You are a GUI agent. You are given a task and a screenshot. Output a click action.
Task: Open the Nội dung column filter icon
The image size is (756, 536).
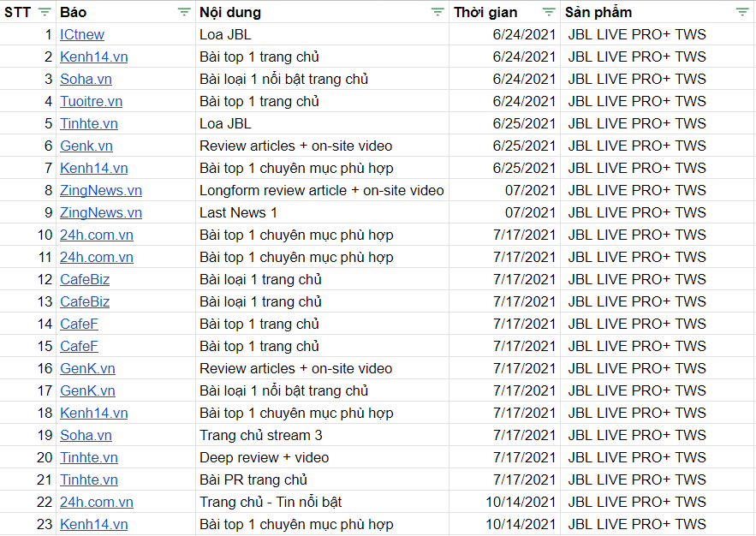(x=438, y=12)
